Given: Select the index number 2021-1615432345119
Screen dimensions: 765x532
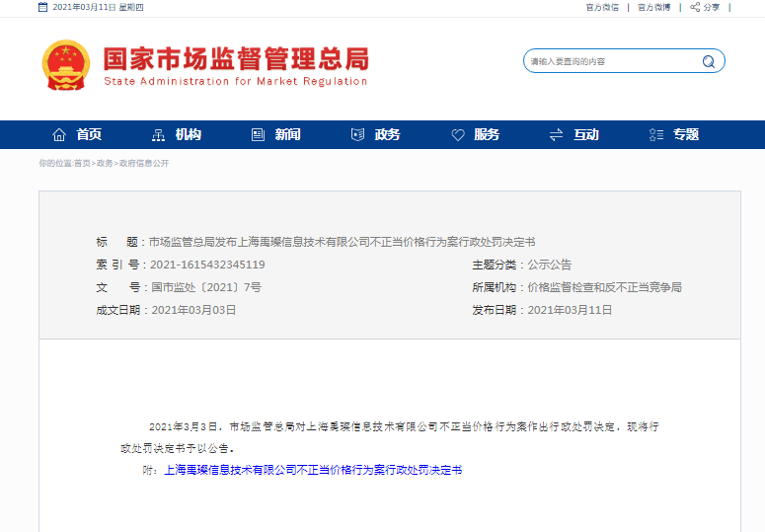Looking at the screenshot, I should 207,265.
